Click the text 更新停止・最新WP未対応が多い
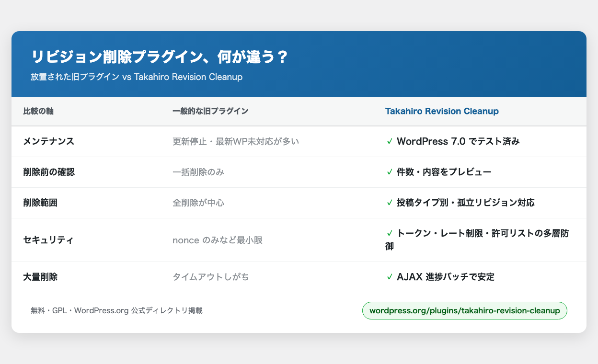Viewport: 598px width, 364px height. tap(236, 141)
